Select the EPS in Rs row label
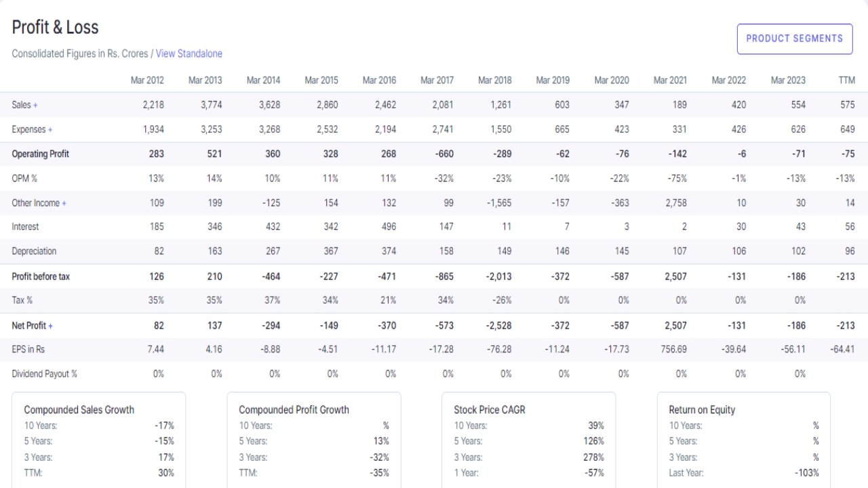This screenshot has height=488, width=868. (28, 349)
